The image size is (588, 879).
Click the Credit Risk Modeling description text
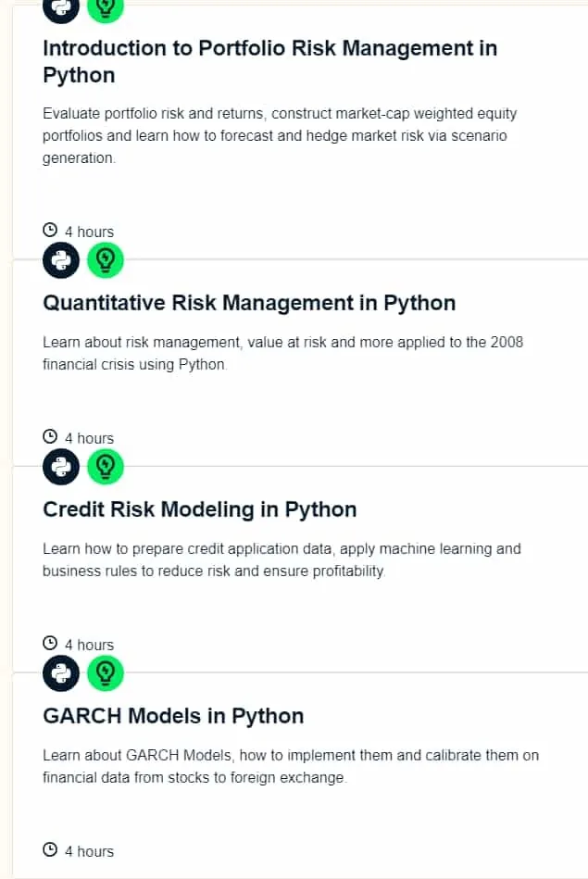(x=281, y=560)
